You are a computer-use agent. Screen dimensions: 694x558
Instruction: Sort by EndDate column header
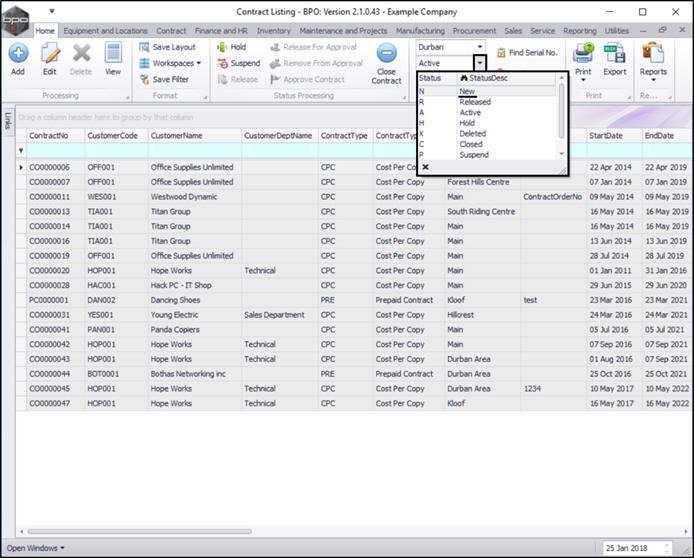(x=667, y=136)
